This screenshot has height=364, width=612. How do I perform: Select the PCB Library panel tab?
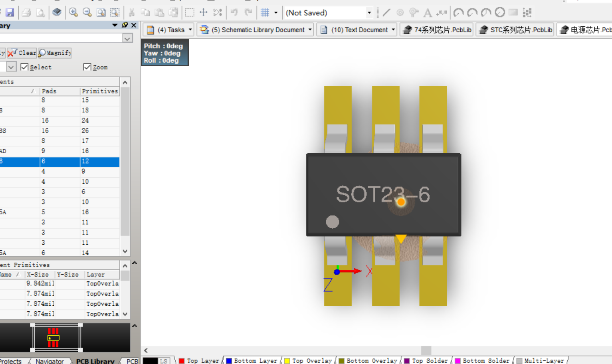[x=95, y=361]
